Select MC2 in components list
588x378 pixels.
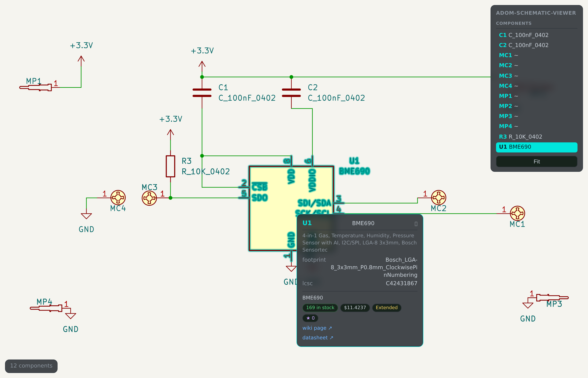point(537,65)
